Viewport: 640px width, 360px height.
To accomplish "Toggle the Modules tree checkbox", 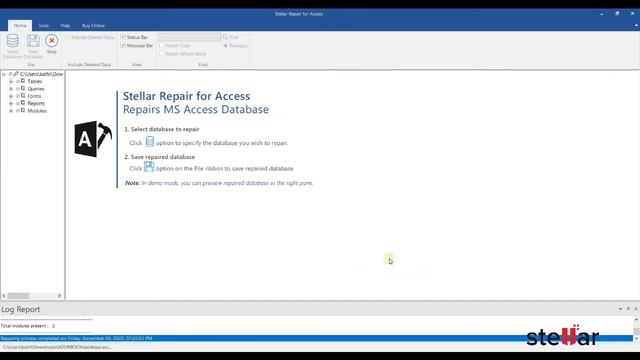I will (18, 111).
